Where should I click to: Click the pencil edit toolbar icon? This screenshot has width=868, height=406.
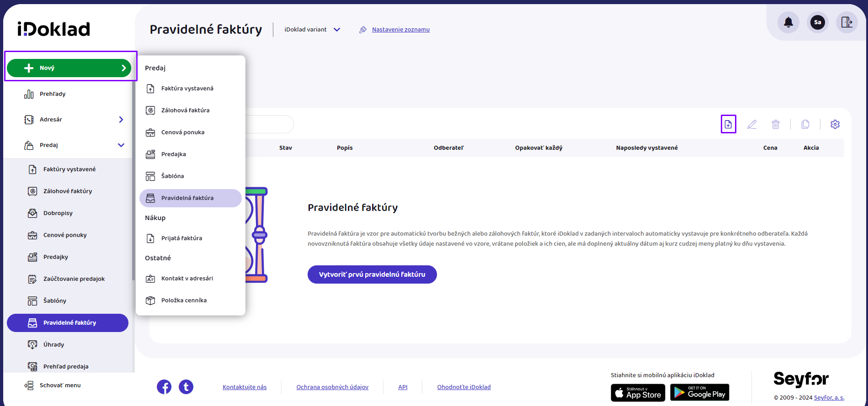[752, 124]
